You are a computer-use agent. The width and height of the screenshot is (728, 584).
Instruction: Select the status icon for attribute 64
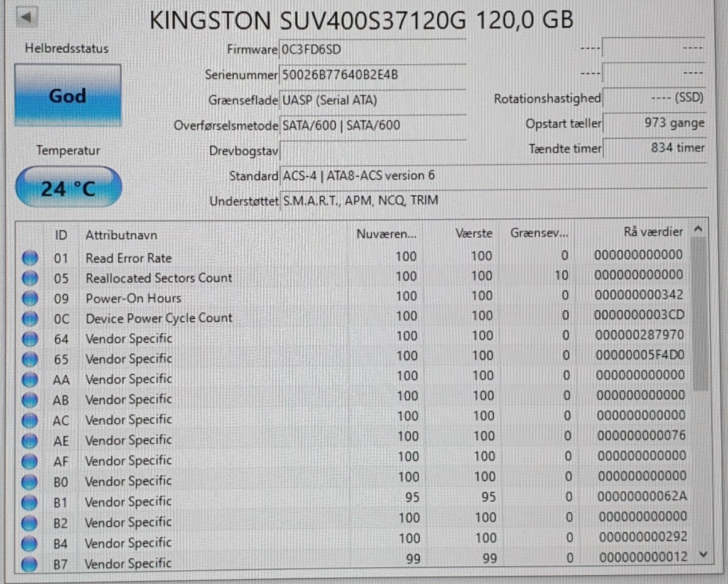coord(30,339)
